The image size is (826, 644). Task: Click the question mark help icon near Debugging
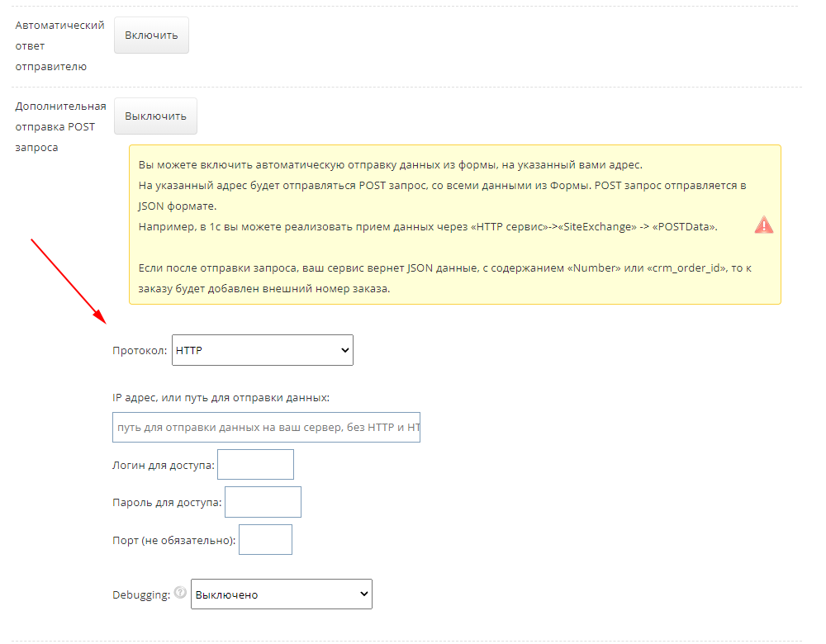pos(180,592)
